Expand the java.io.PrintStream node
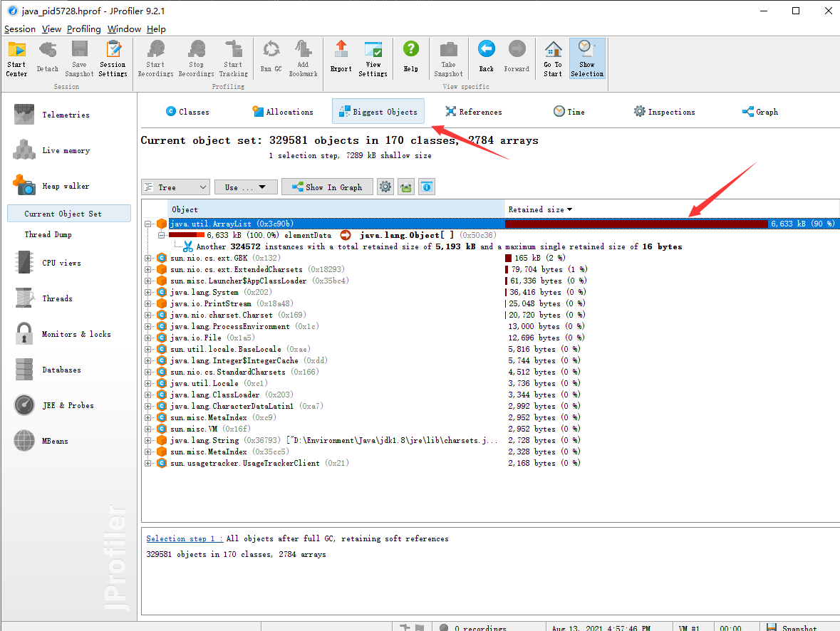The height and width of the screenshot is (631, 840). [x=148, y=303]
